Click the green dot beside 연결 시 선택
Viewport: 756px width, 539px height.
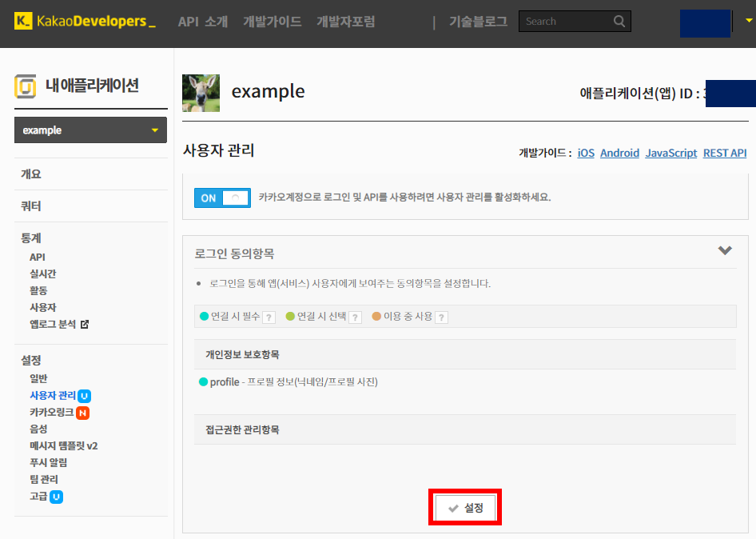[290, 316]
